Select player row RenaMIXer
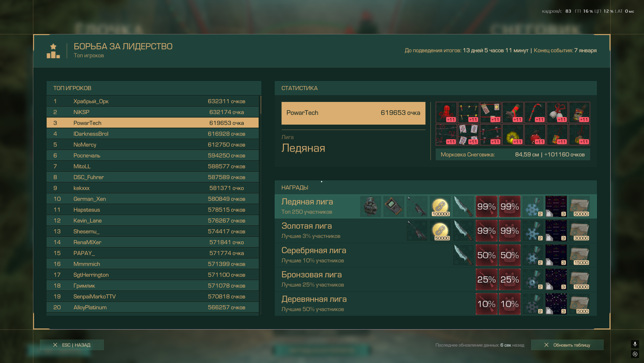 point(152,242)
